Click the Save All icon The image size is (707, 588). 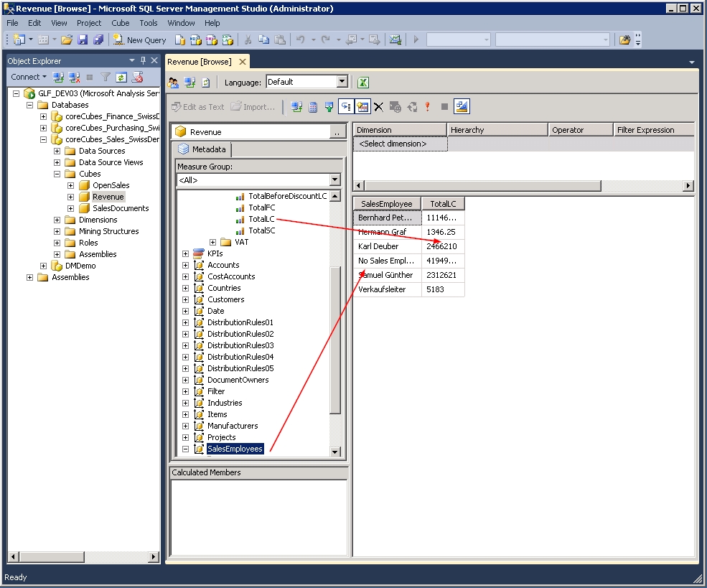tap(98, 39)
